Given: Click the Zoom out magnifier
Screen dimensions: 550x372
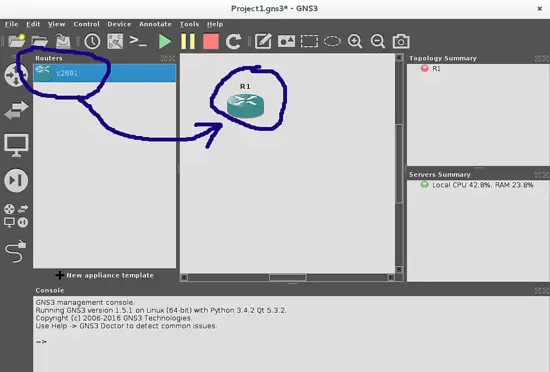Looking at the screenshot, I should (378, 41).
